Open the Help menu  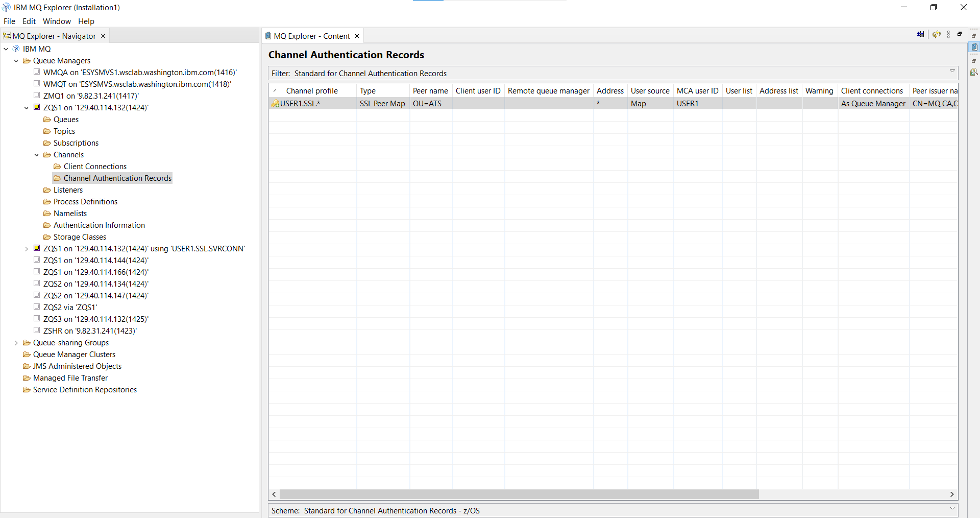pyautogui.click(x=86, y=21)
